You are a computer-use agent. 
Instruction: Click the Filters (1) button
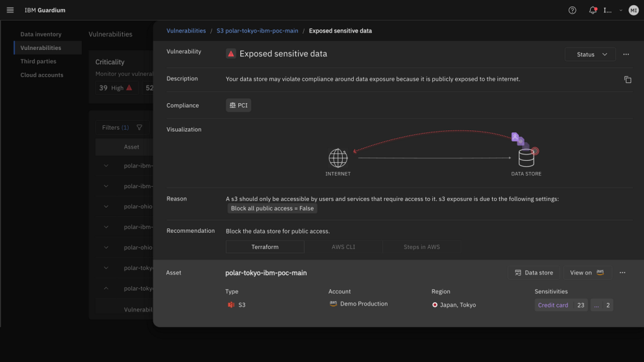122,127
